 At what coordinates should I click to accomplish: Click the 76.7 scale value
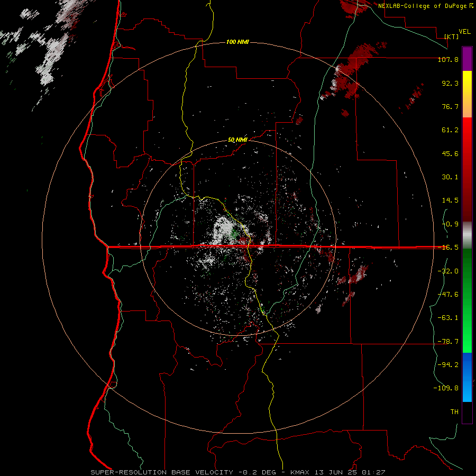coord(450,106)
